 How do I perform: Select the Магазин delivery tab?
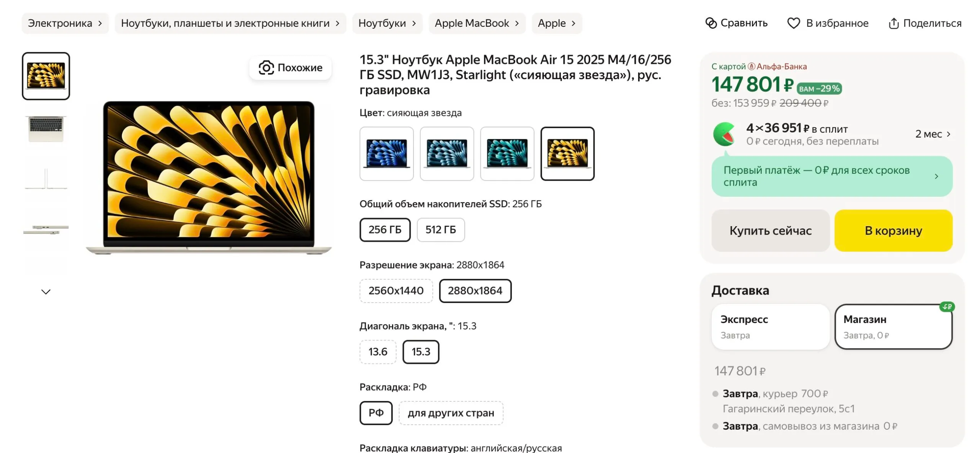tap(893, 327)
